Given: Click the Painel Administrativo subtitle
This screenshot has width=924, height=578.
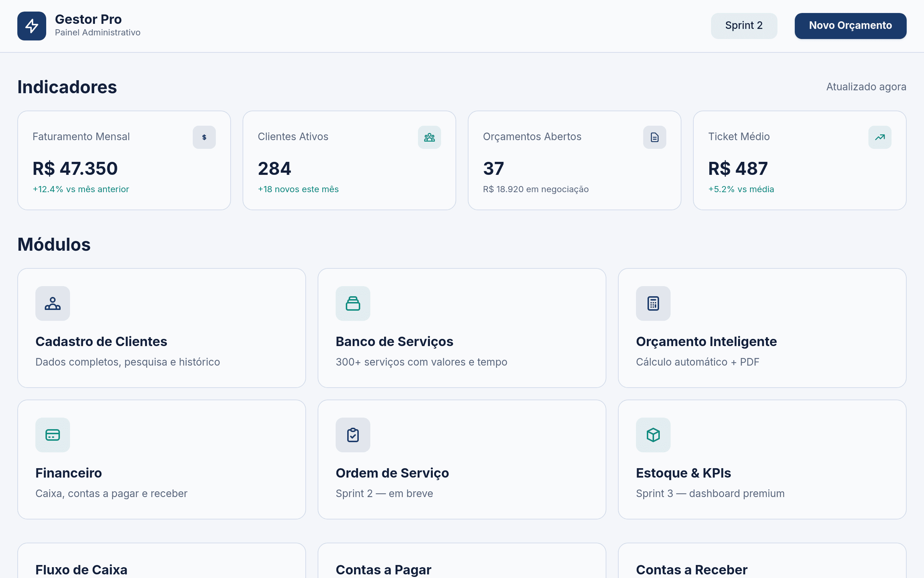Looking at the screenshot, I should (x=98, y=33).
